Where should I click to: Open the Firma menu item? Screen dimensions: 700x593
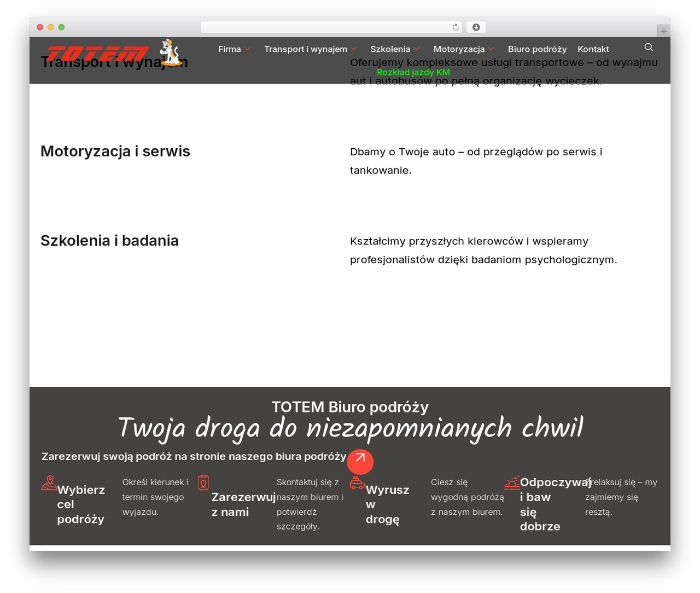pos(229,49)
